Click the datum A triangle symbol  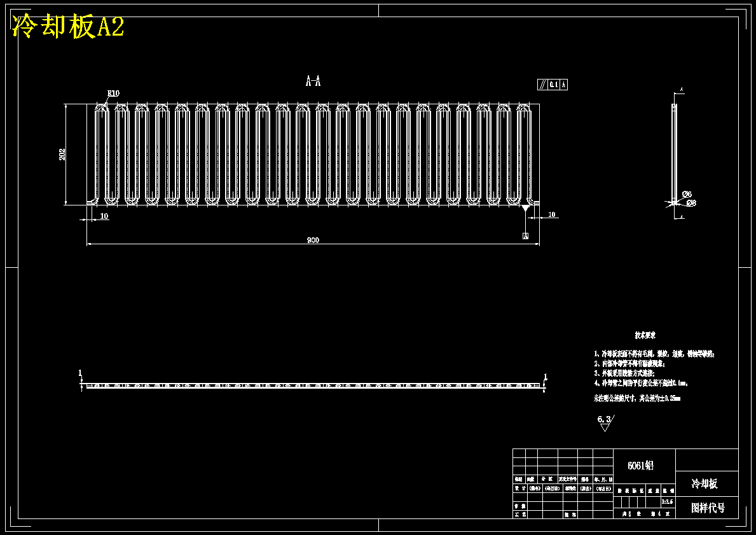525,209
